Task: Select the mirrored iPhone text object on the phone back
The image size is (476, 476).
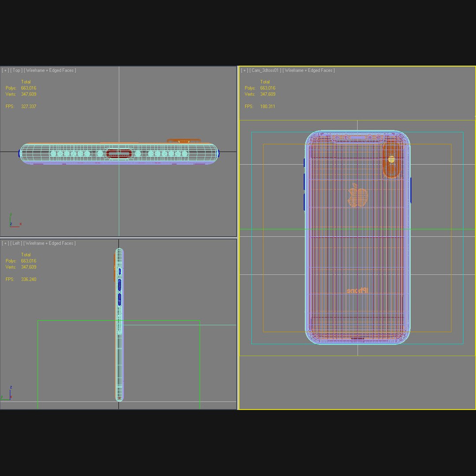Action: (357, 290)
